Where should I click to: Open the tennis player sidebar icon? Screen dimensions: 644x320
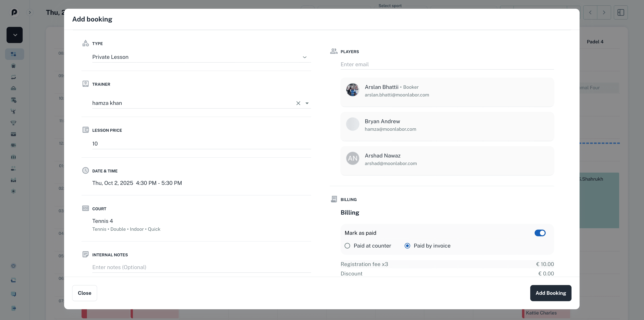(x=13, y=111)
